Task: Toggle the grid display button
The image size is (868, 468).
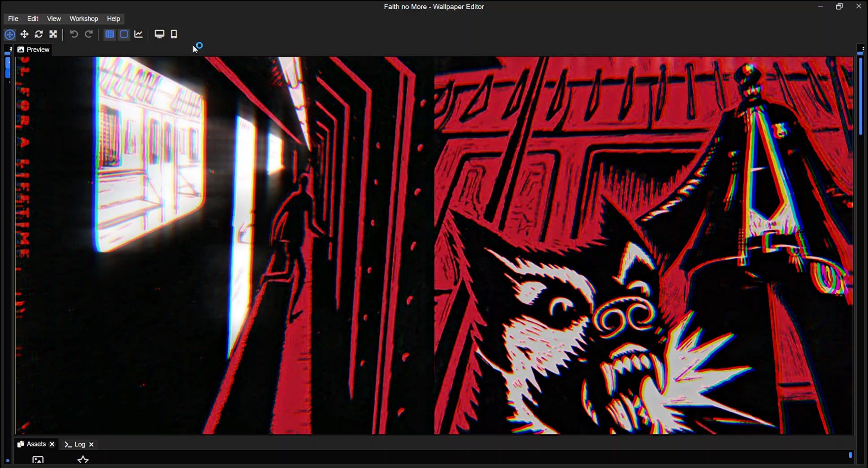Action: pos(109,34)
